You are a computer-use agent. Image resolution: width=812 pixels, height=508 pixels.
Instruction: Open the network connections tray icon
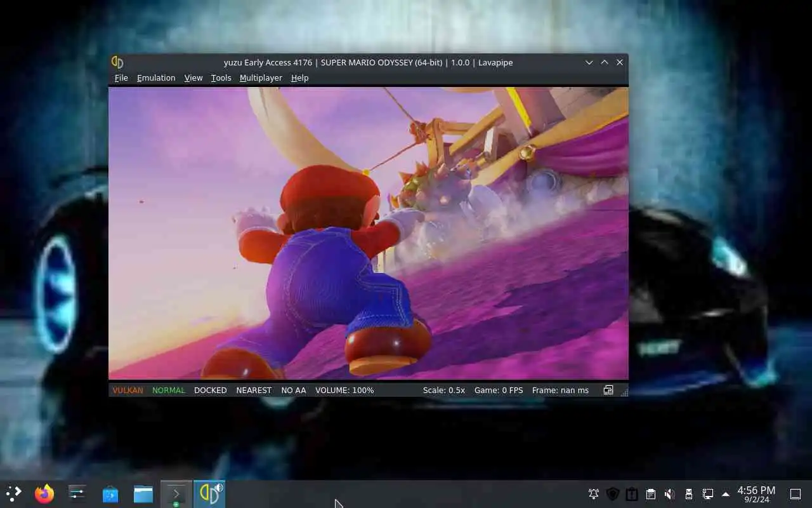click(708, 494)
